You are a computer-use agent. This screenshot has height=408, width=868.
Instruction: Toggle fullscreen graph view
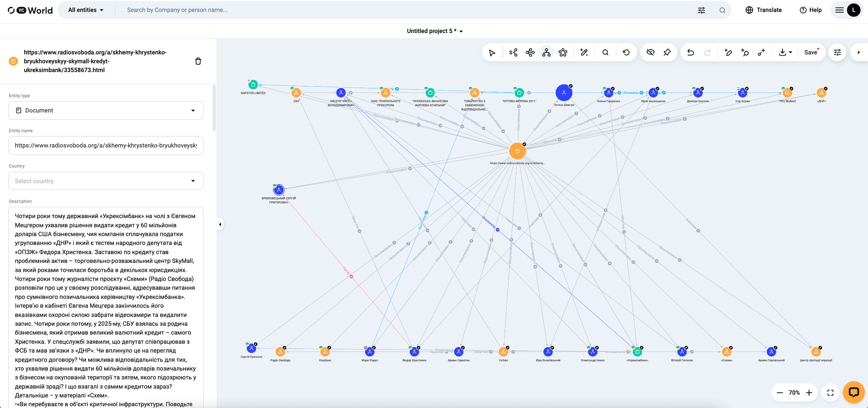(830, 393)
